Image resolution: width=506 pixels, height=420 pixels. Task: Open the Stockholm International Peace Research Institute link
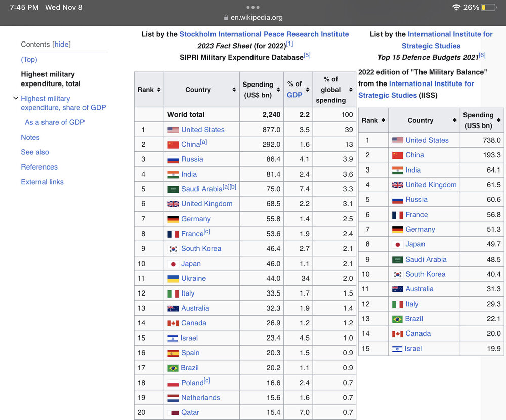pyautogui.click(x=264, y=34)
